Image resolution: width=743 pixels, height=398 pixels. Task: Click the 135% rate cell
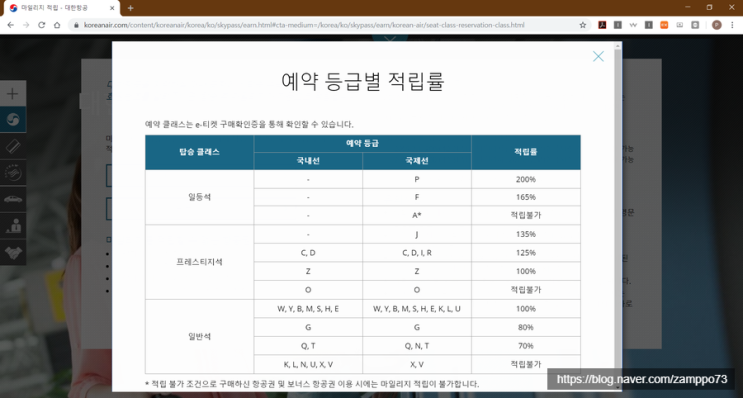click(x=526, y=234)
